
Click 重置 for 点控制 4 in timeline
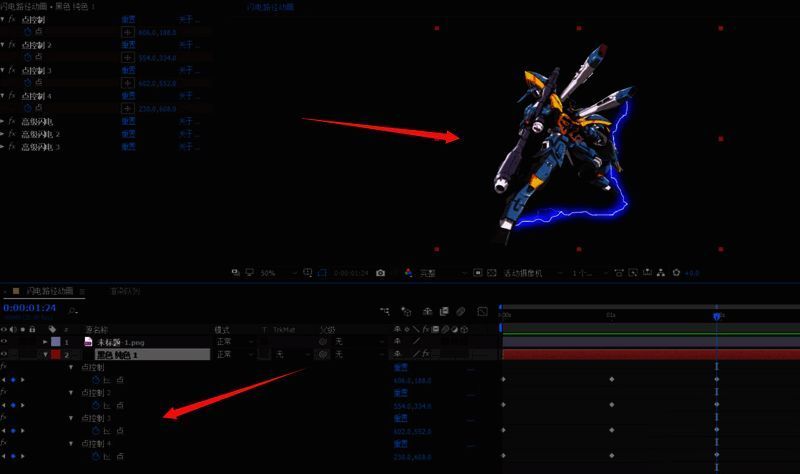click(401, 443)
